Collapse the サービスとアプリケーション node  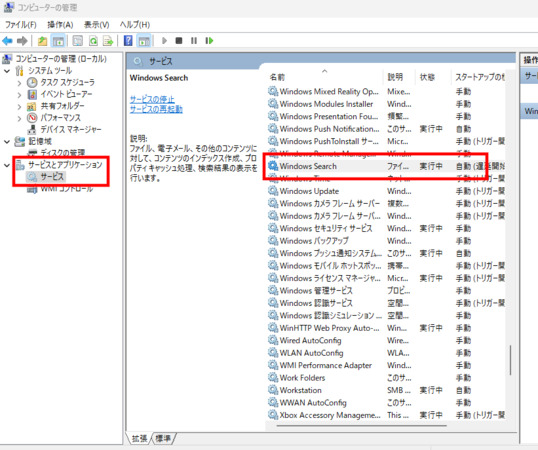(7, 165)
